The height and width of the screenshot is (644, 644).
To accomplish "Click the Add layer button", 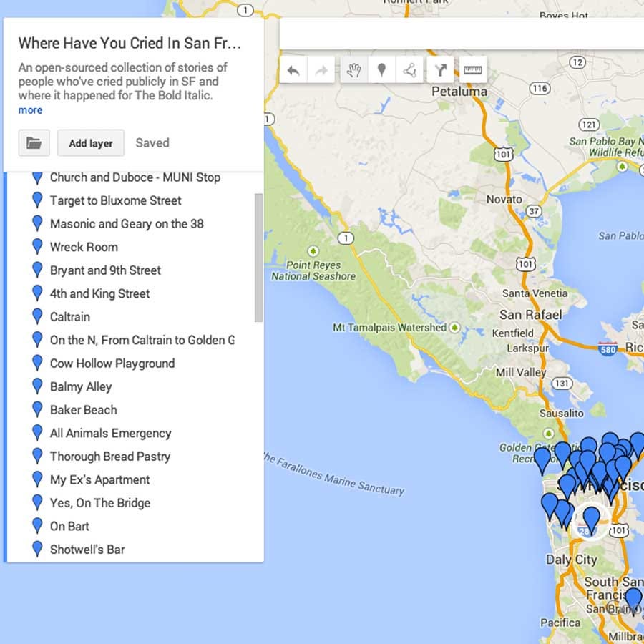I will click(x=90, y=143).
